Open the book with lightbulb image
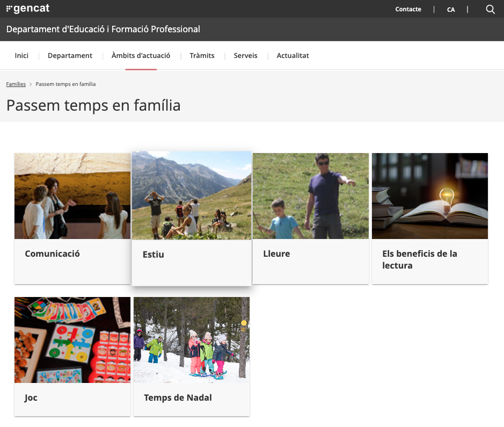 (429, 196)
